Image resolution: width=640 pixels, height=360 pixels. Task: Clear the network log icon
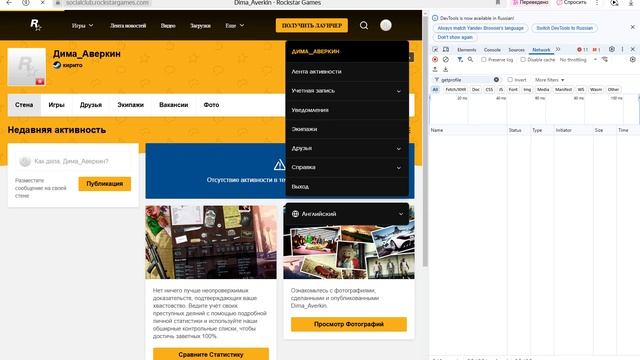pos(446,60)
